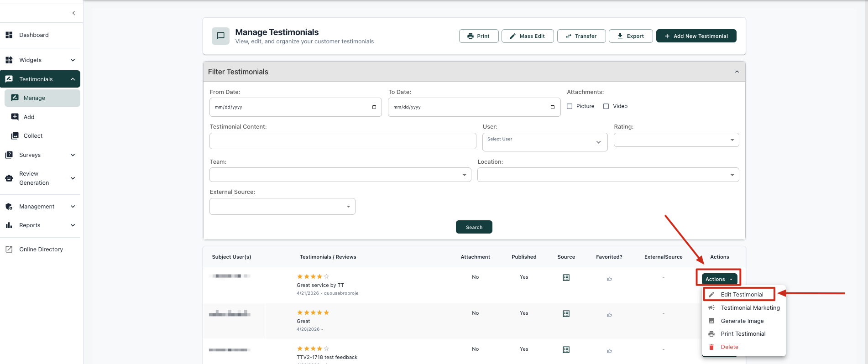This screenshot has height=364, width=868.
Task: Click the Review Generation robot icon
Action: [x=9, y=178]
